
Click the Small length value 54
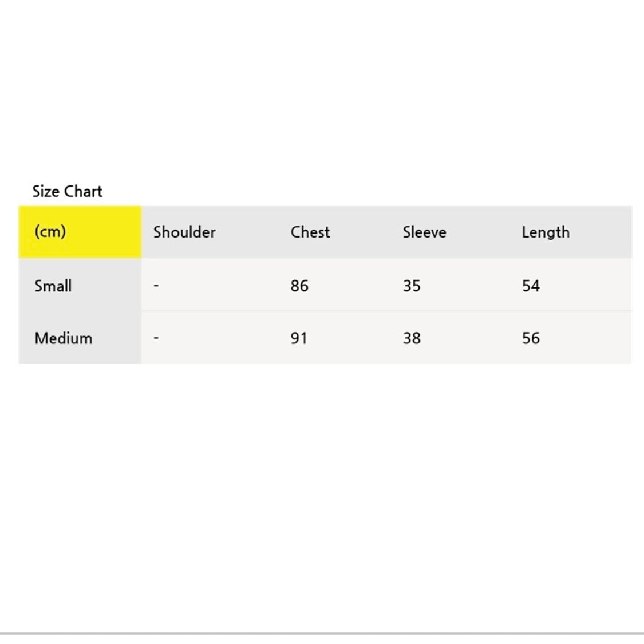(x=531, y=286)
